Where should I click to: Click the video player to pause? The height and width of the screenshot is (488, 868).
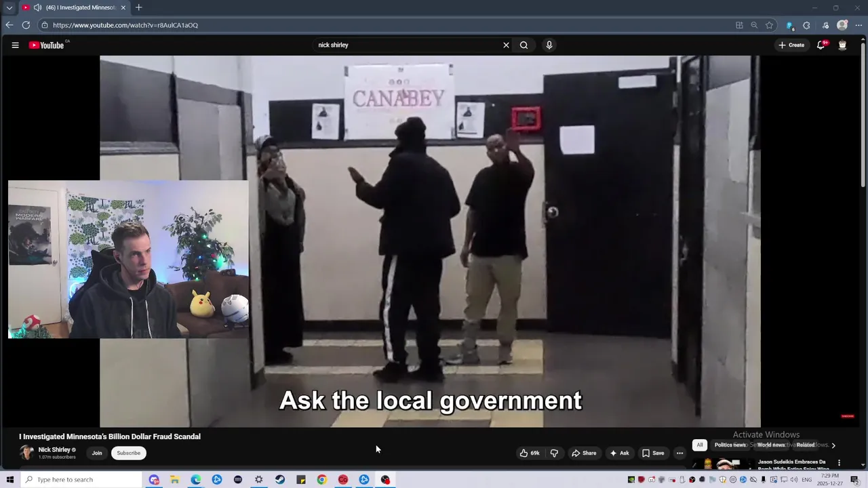tap(430, 241)
